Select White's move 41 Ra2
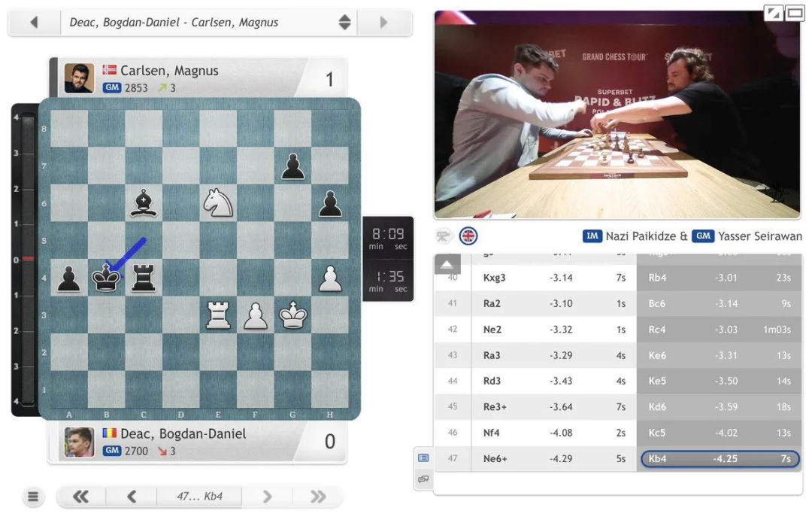 [553, 303]
